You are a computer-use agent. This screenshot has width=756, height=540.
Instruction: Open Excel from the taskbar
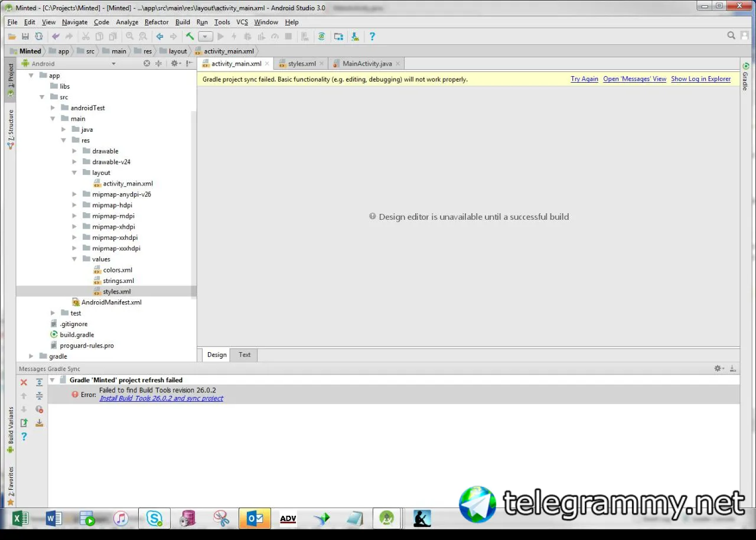21,519
